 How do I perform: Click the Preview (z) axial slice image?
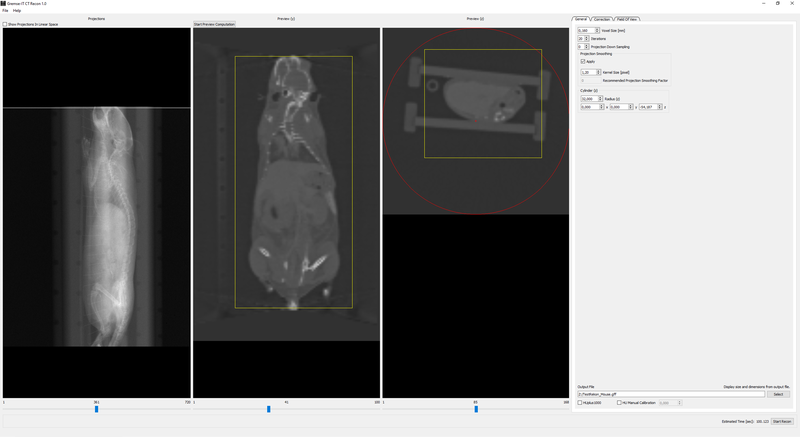tap(476, 121)
